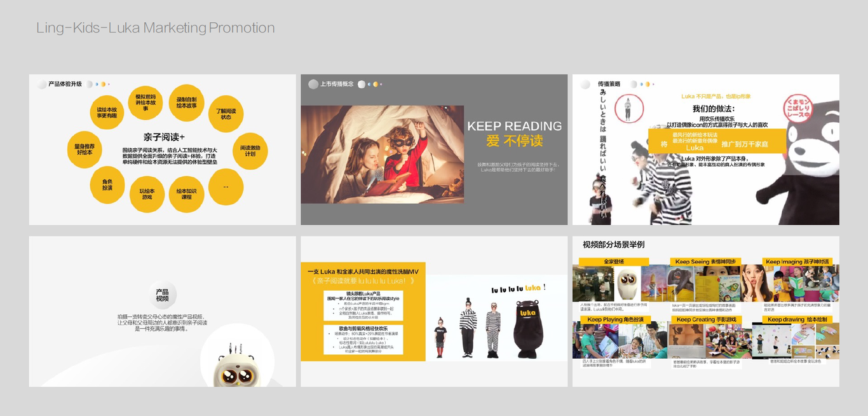Click the '歌曲与剪辑风格轻快欢乐' white text box

pos(363,340)
